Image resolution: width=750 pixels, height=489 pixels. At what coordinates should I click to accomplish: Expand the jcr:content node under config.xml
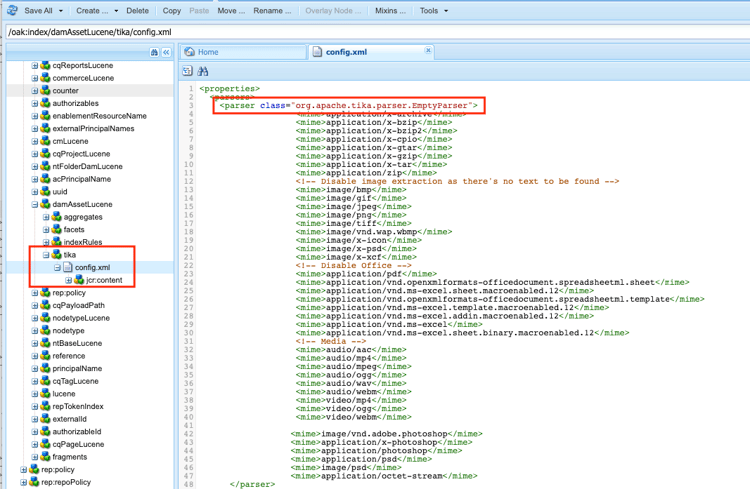[x=68, y=280]
